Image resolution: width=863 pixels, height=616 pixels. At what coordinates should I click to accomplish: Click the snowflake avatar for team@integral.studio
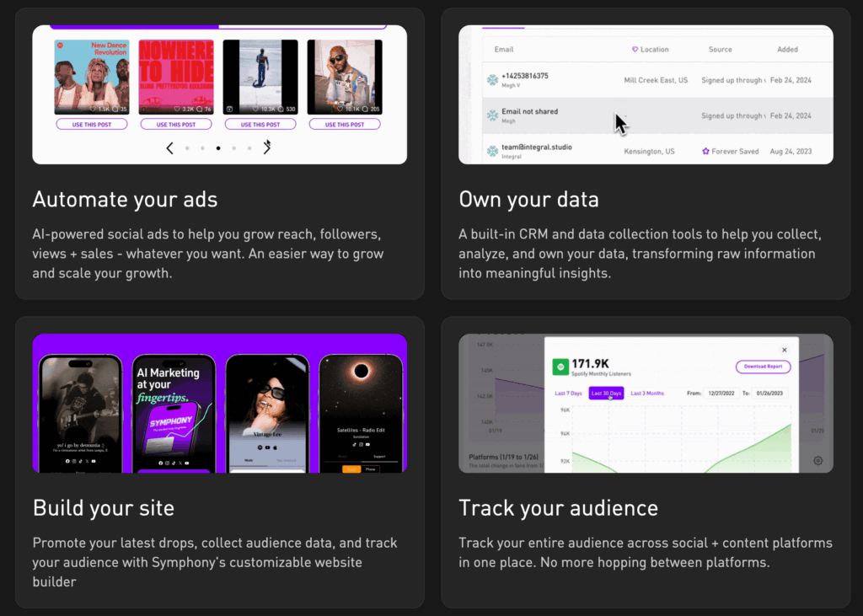coord(492,152)
